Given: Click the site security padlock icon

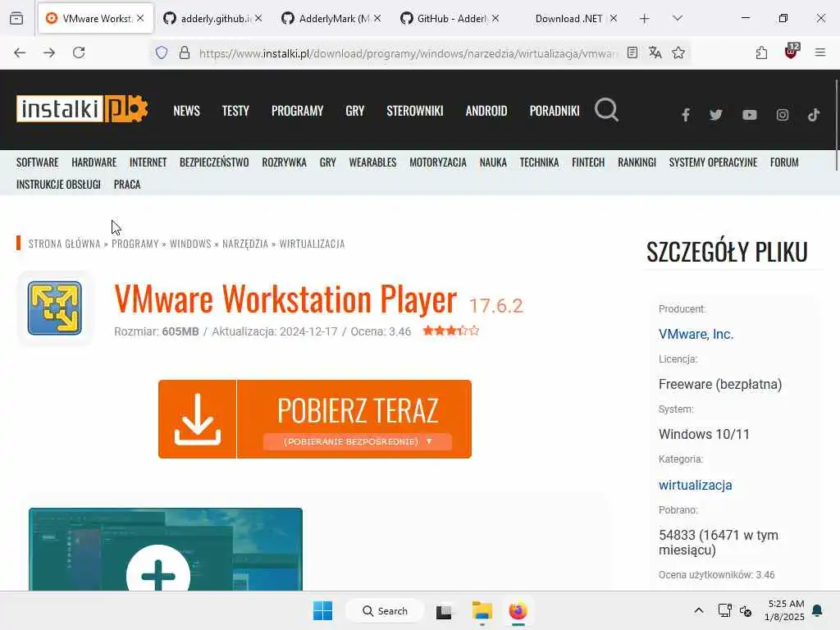Looking at the screenshot, I should [185, 52].
